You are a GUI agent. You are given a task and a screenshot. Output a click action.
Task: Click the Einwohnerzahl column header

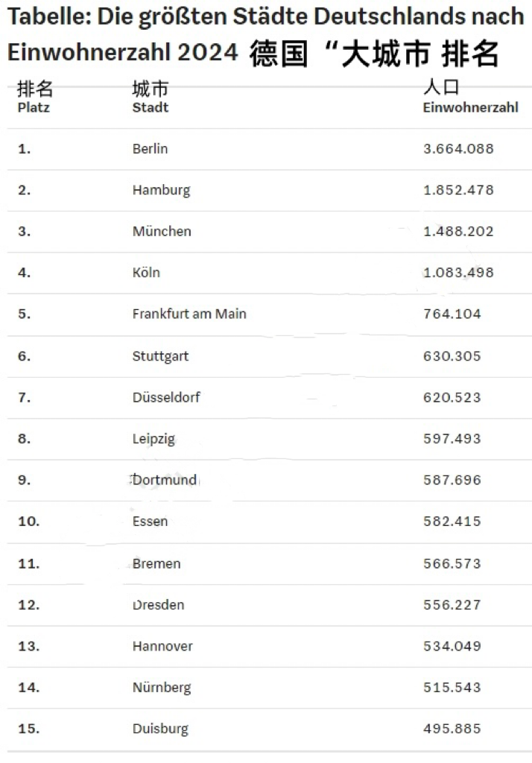click(x=470, y=107)
